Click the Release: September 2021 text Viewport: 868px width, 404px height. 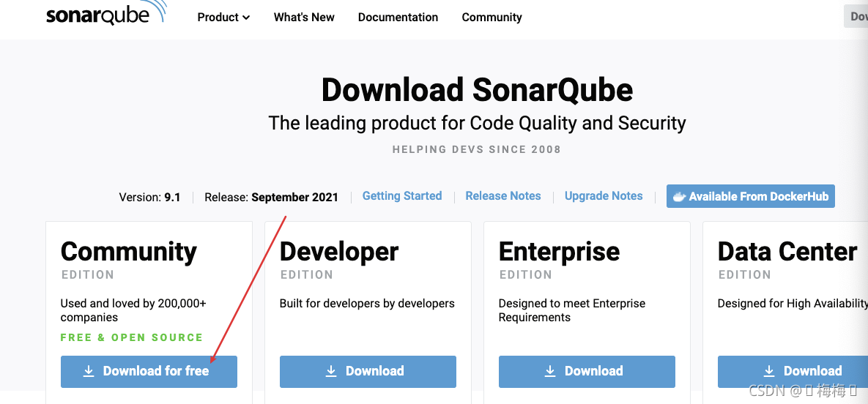point(271,197)
